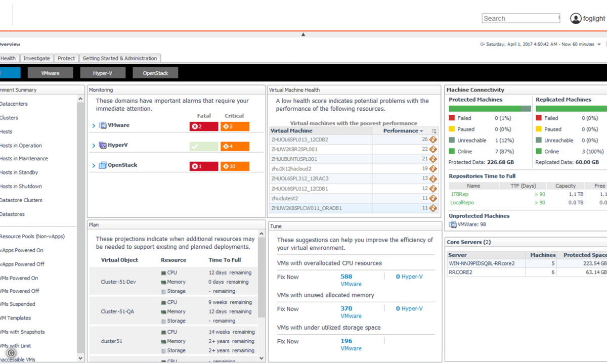
Task: Open VMware Fatal alarms badge showing 2
Action: coord(204,126)
